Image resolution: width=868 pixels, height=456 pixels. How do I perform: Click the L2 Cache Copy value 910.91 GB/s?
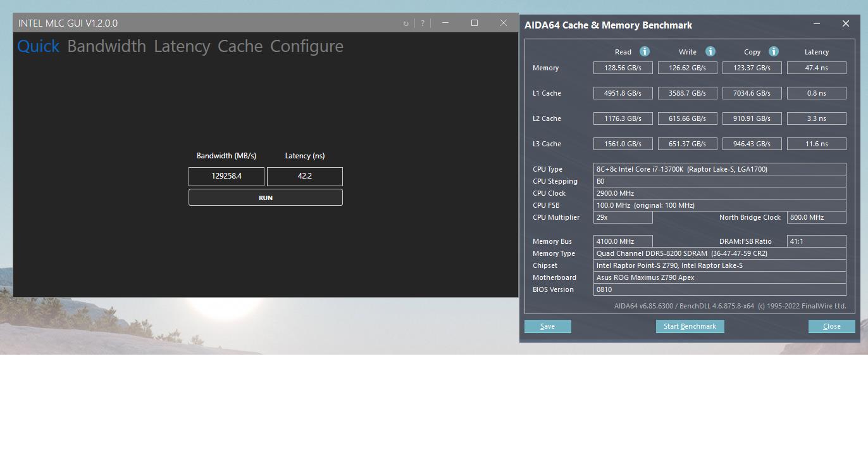[x=752, y=118]
